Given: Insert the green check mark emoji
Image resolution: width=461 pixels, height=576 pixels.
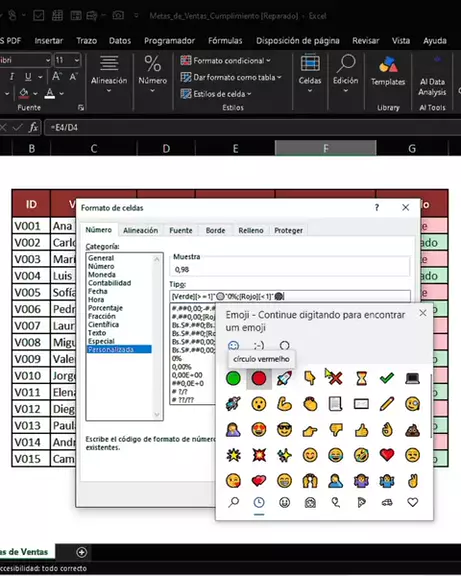Looking at the screenshot, I should [387, 378].
